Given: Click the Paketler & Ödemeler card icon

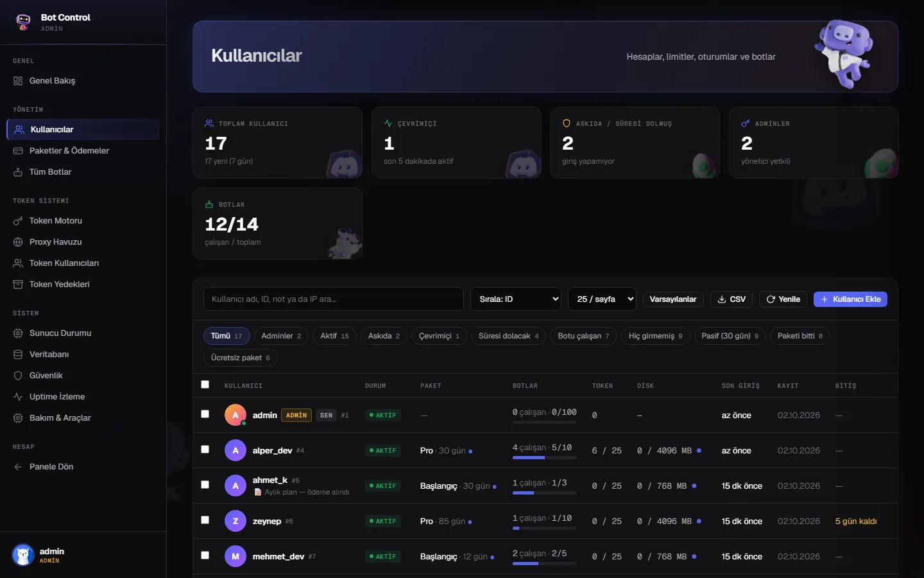Looking at the screenshot, I should coord(18,151).
